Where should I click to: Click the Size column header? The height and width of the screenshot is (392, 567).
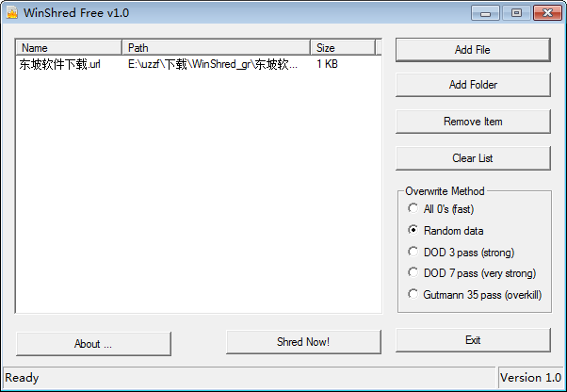pos(343,48)
